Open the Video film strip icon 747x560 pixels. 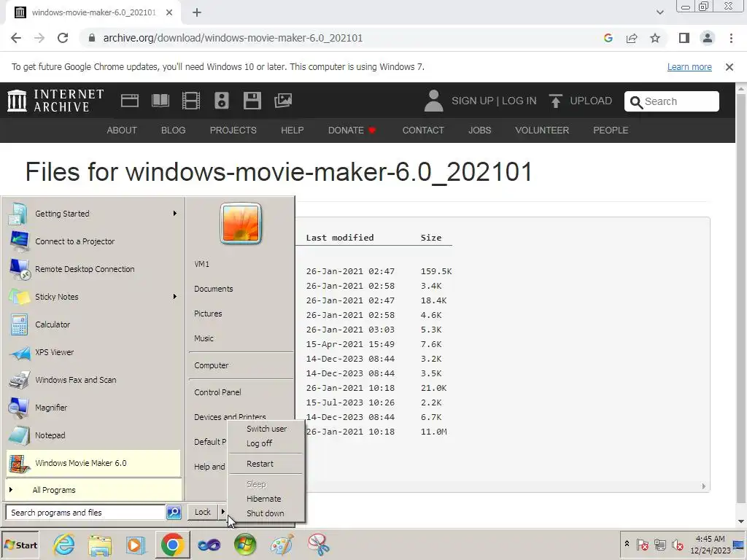pyautogui.click(x=191, y=101)
